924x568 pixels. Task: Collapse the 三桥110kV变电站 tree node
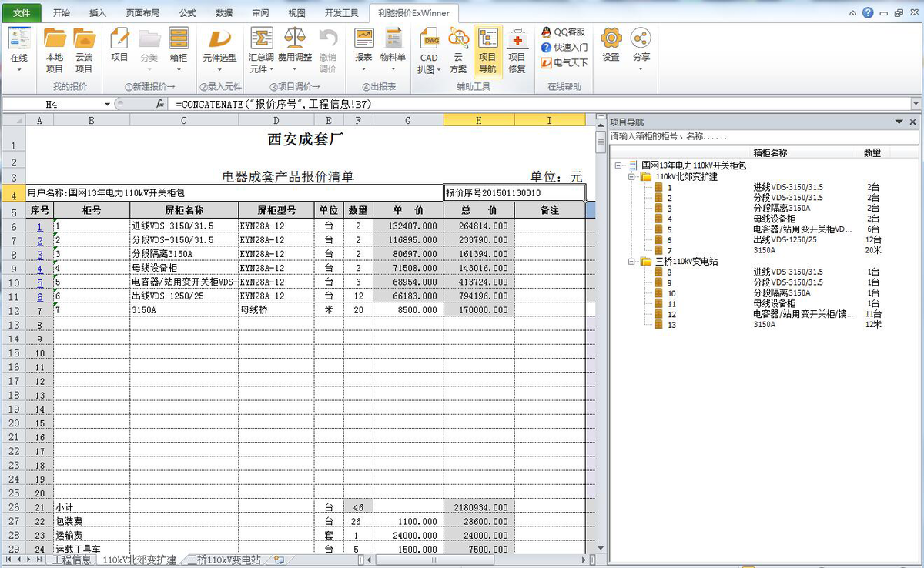click(632, 262)
